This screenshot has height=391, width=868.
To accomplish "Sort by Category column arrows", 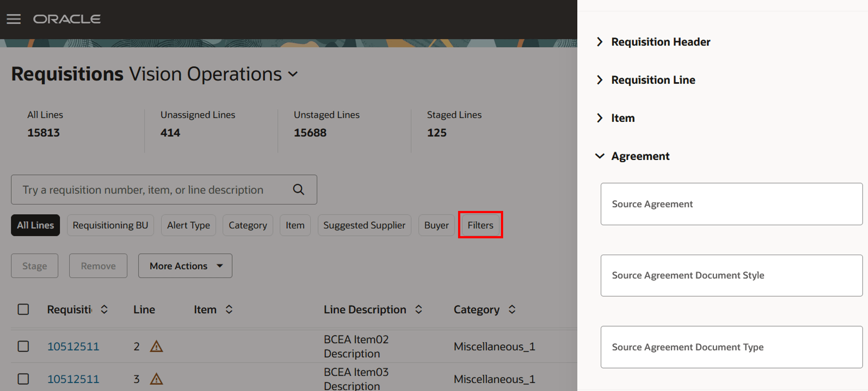I will pyautogui.click(x=512, y=309).
